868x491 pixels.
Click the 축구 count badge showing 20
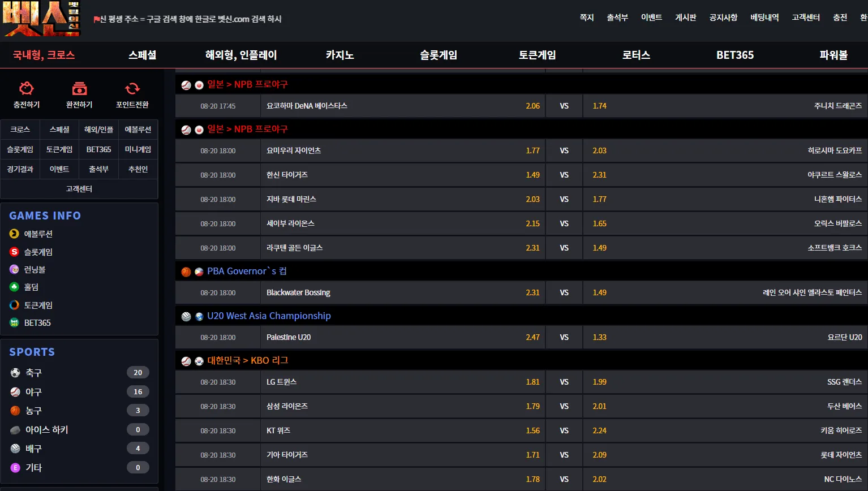[138, 372]
